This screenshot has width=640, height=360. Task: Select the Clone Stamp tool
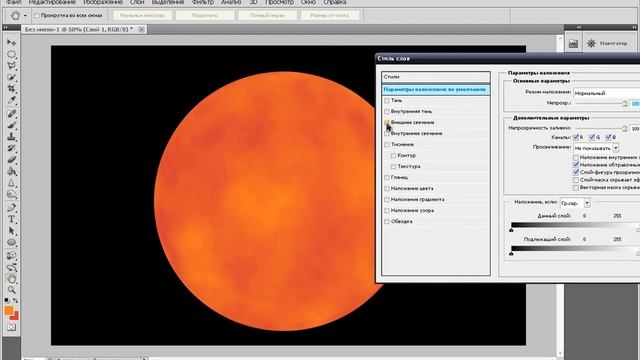coord(11,136)
